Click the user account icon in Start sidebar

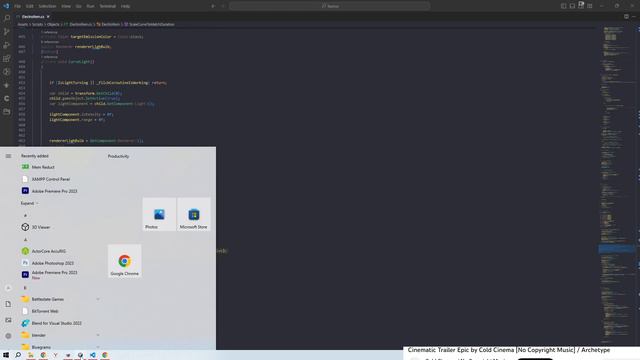[x=8, y=288]
